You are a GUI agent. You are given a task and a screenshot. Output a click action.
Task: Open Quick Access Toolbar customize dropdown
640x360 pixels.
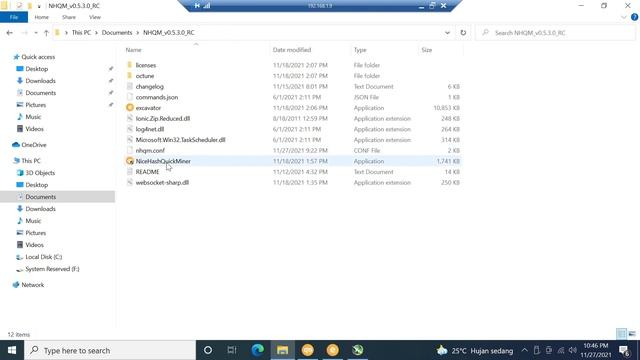(39, 6)
